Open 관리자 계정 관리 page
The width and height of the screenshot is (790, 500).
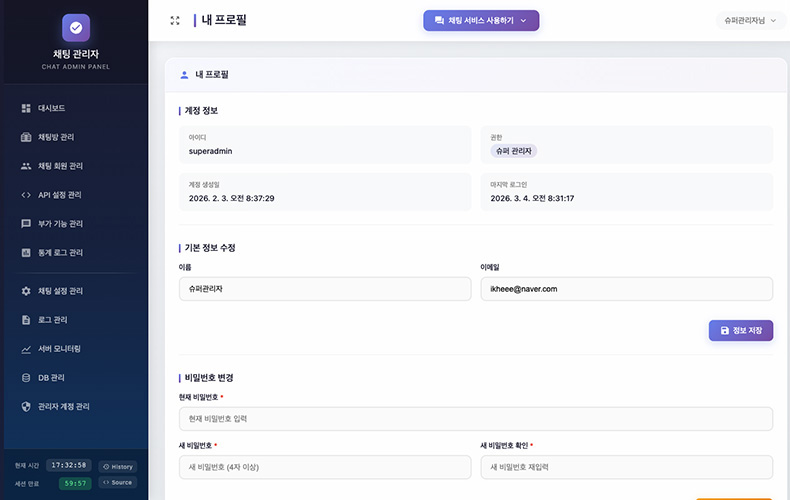(76, 406)
